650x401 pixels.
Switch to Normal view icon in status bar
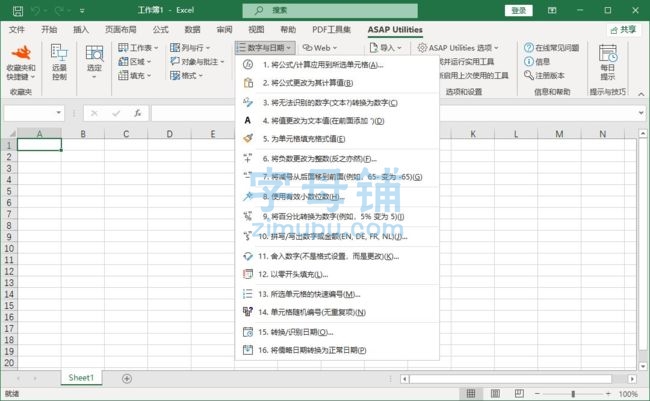coord(471,394)
